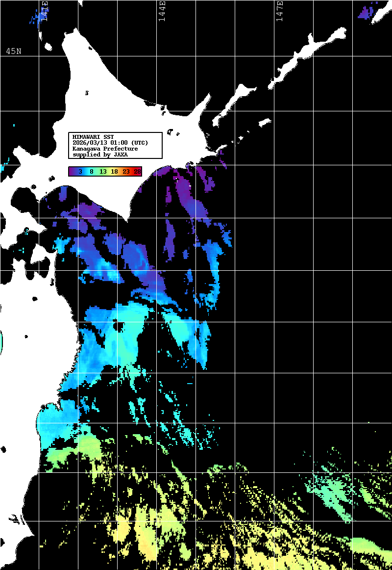Click the black hole inside cyan sea area
The height and width of the screenshot is (570, 392).
[x=118, y=326]
